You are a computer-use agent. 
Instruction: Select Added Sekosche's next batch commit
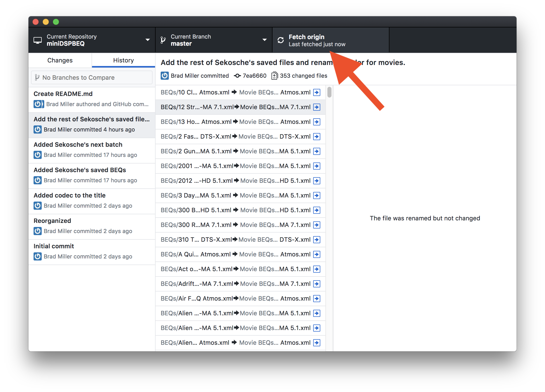coord(92,151)
